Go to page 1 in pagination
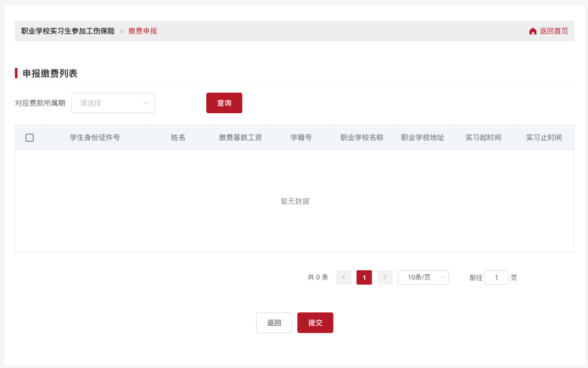This screenshot has height=368, width=588. tap(364, 277)
